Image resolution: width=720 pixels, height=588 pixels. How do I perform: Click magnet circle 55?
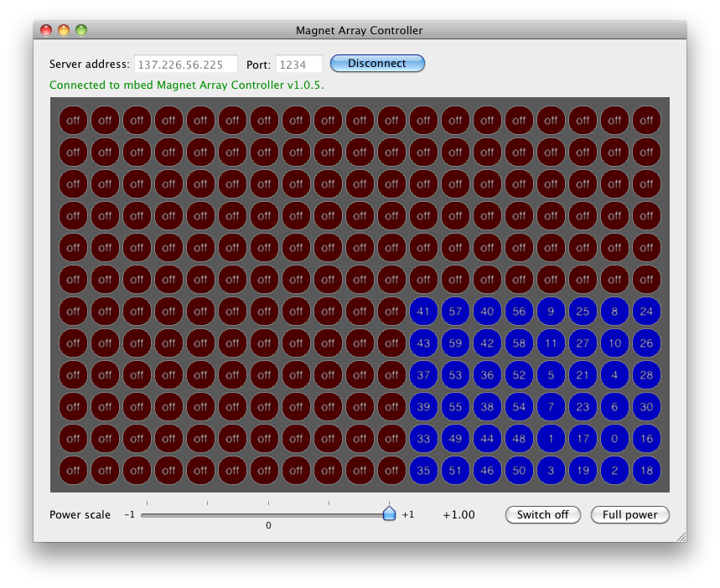point(455,407)
